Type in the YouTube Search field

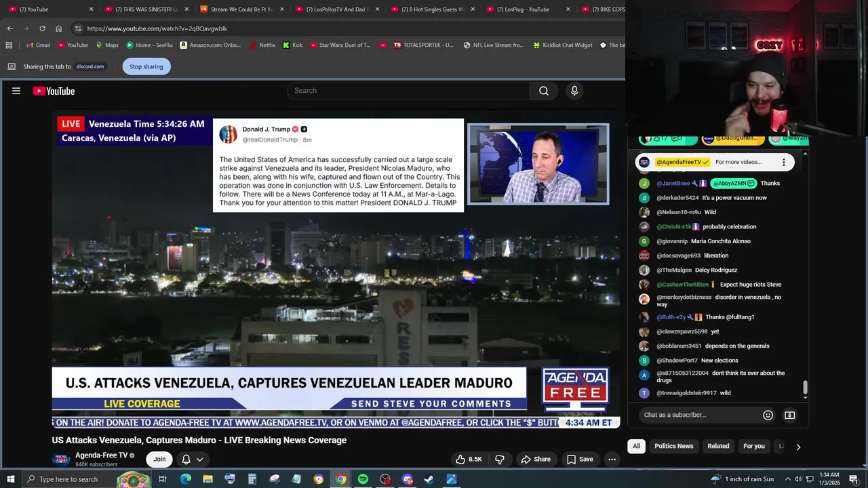click(x=408, y=91)
